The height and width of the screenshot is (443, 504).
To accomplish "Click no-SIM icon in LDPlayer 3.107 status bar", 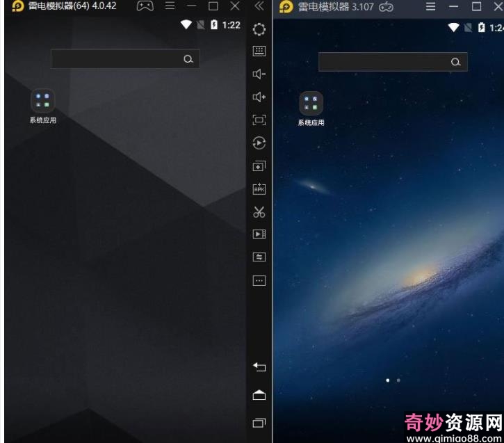I will [468, 28].
